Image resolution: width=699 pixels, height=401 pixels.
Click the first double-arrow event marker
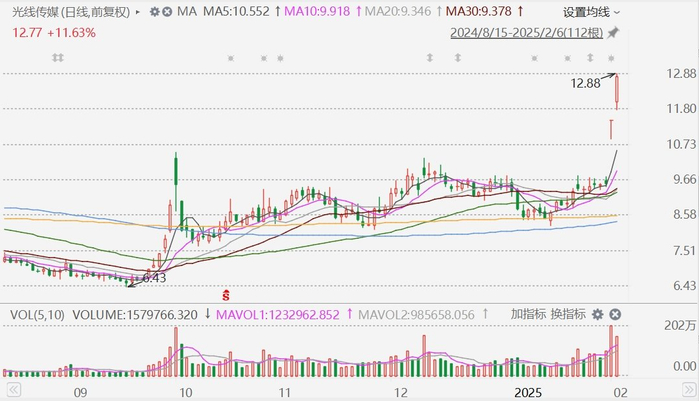58,57
